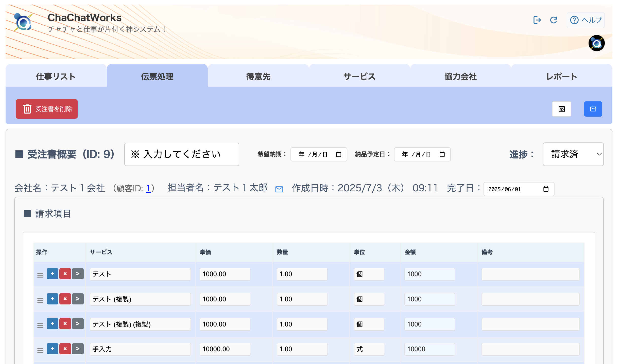This screenshot has width=619, height=364.
Task: Click unit field 個 in テスト row
Action: (x=369, y=274)
